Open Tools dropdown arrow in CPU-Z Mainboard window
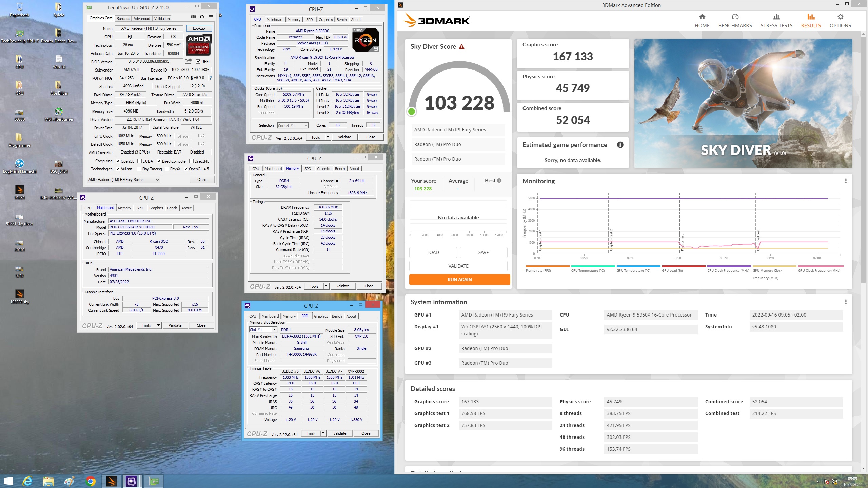 (158, 325)
